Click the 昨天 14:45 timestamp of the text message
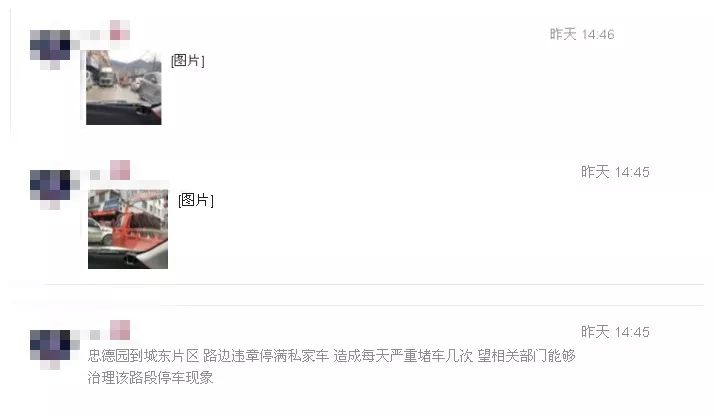714x416 pixels. click(615, 332)
